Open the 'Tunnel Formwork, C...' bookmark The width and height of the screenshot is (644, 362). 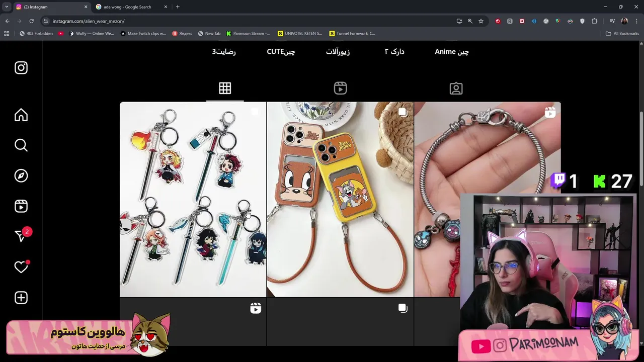coord(352,34)
